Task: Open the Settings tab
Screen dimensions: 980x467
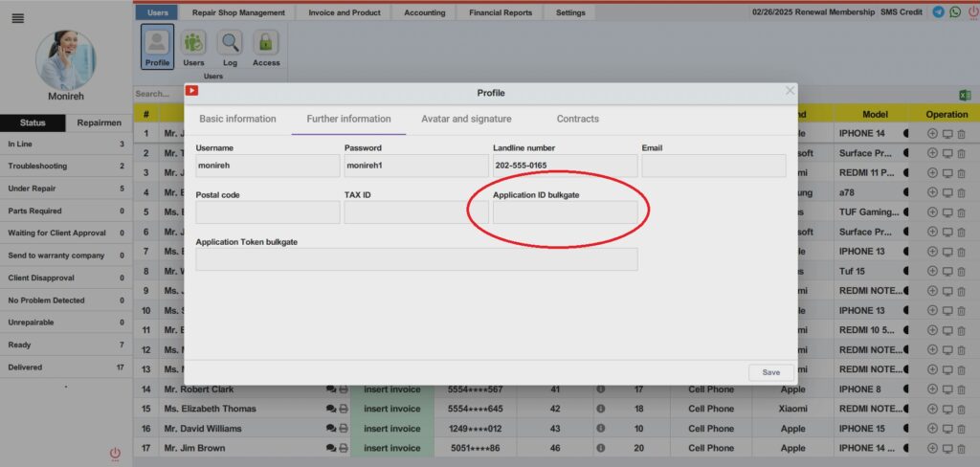Action: click(570, 12)
